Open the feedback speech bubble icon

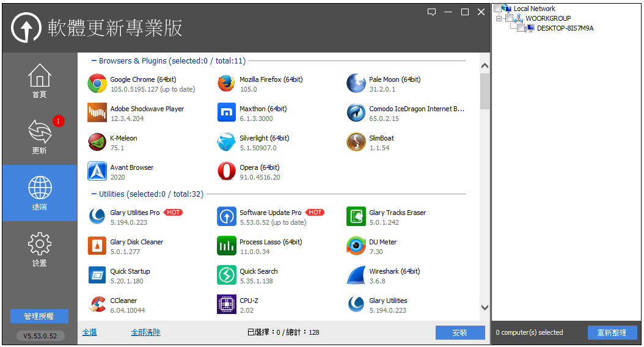point(431,12)
